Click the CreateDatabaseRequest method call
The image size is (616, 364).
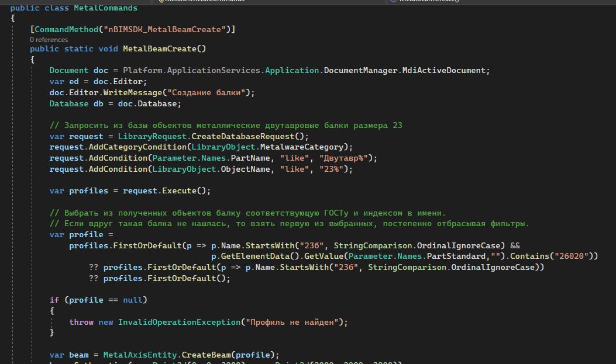pos(243,136)
